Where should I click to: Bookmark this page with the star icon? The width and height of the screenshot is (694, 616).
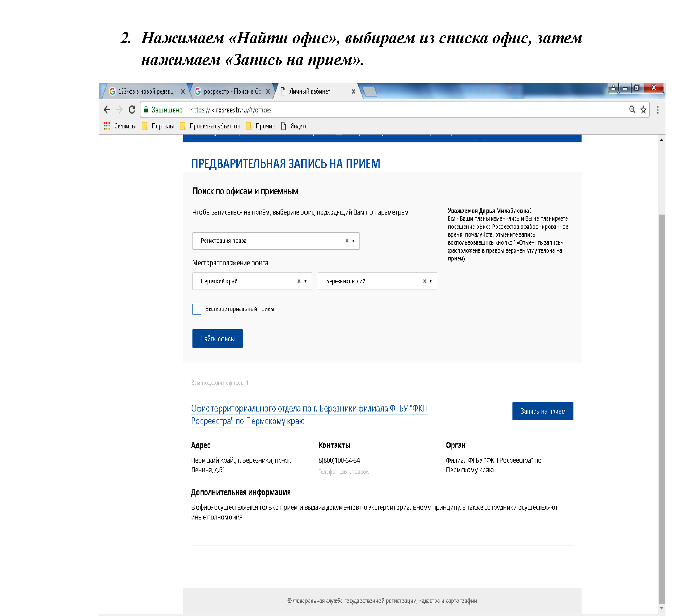(643, 110)
